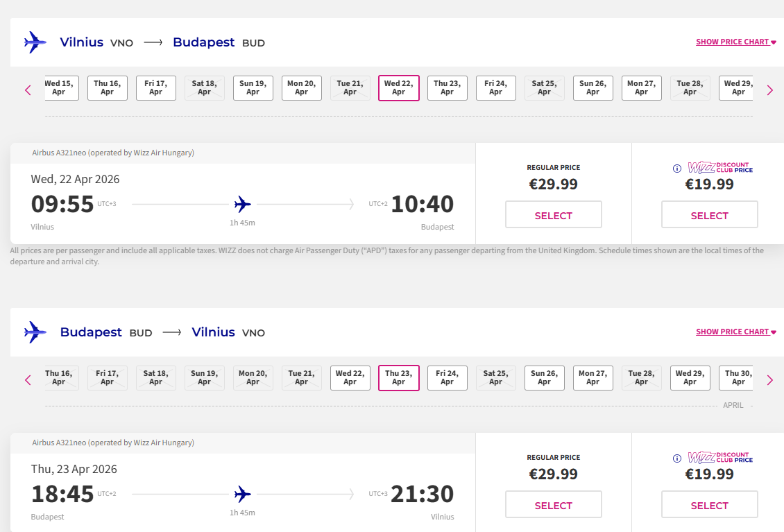Open info icon for return WIZZ Discount Club

(x=677, y=458)
